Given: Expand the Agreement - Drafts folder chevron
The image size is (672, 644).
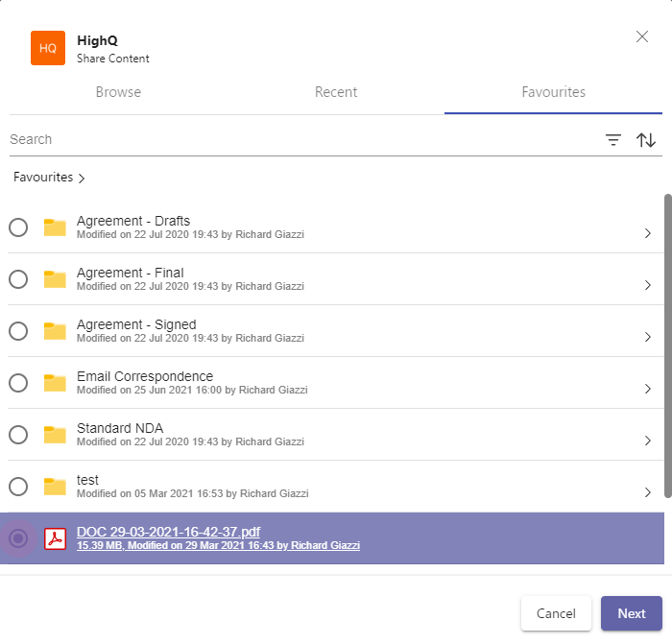Looking at the screenshot, I should coord(648,233).
